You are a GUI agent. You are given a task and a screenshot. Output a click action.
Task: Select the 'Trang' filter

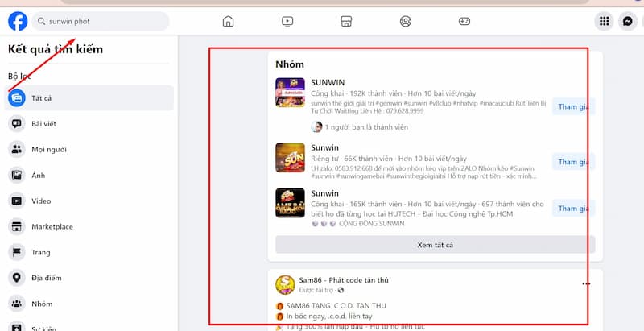(x=89, y=252)
